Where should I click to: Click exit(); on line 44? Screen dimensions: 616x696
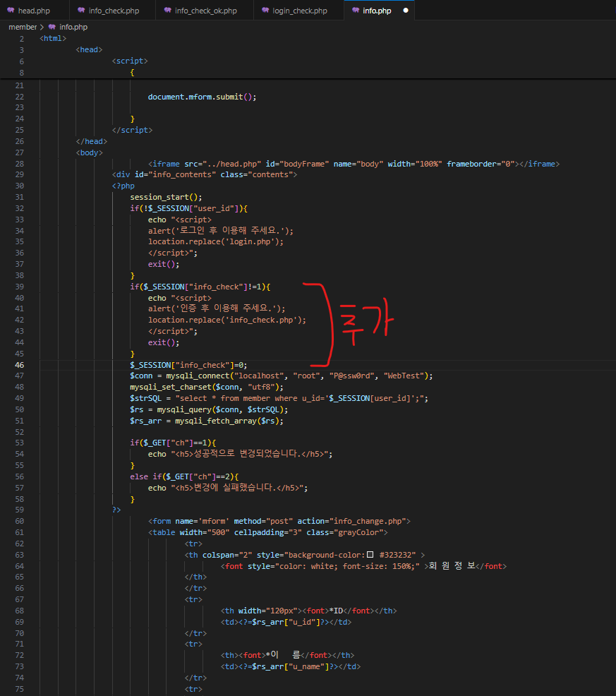point(164,342)
